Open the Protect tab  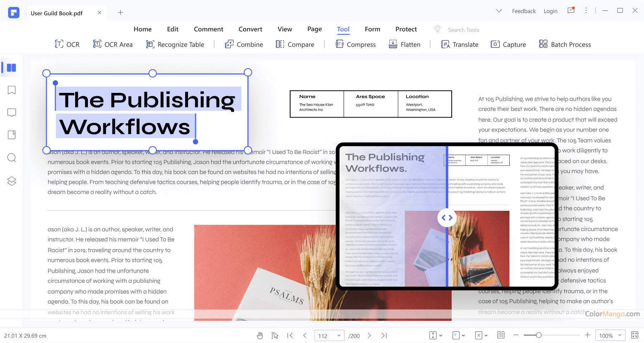point(406,29)
